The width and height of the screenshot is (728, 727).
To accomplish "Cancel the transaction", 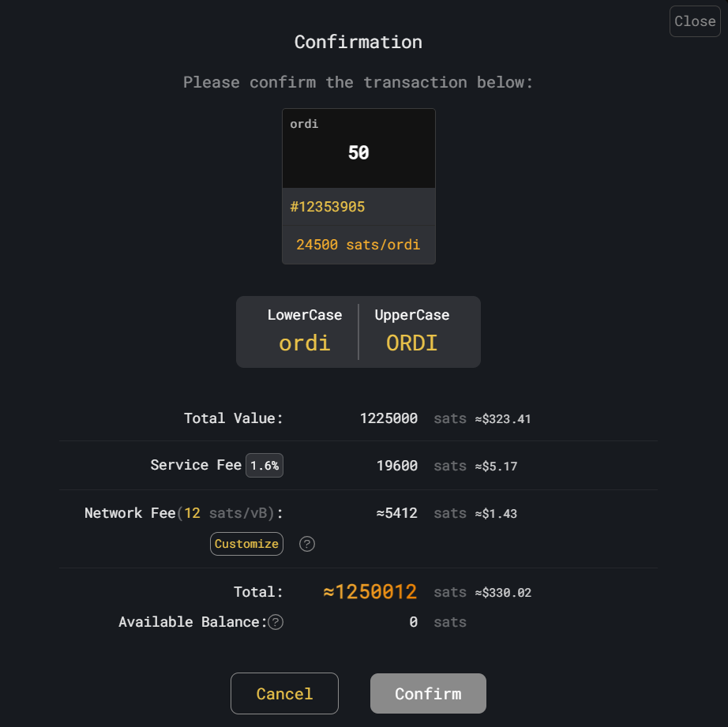I will coord(284,693).
